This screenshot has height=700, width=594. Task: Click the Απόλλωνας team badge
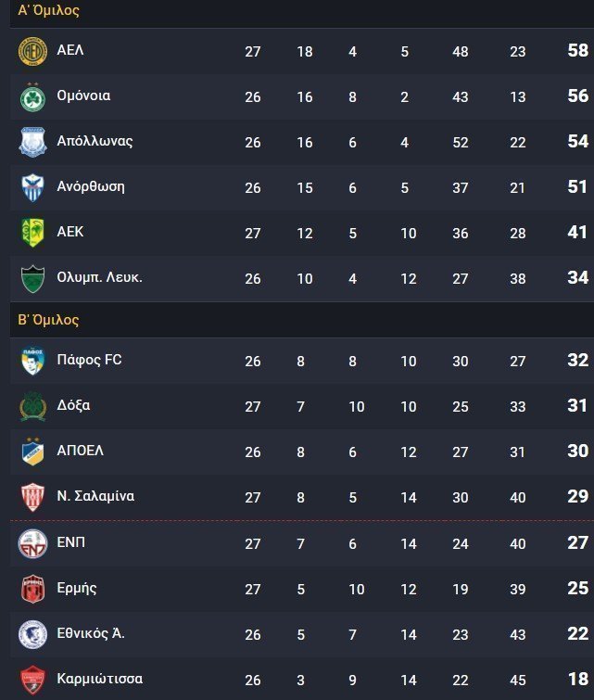[32, 143]
